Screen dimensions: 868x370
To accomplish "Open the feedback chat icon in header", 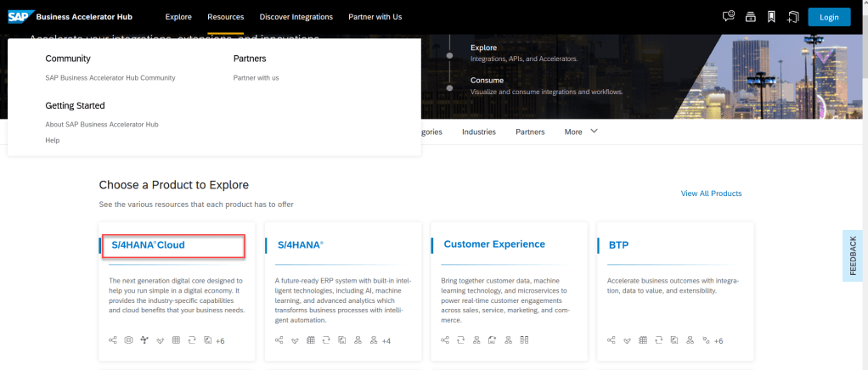I will tap(728, 17).
